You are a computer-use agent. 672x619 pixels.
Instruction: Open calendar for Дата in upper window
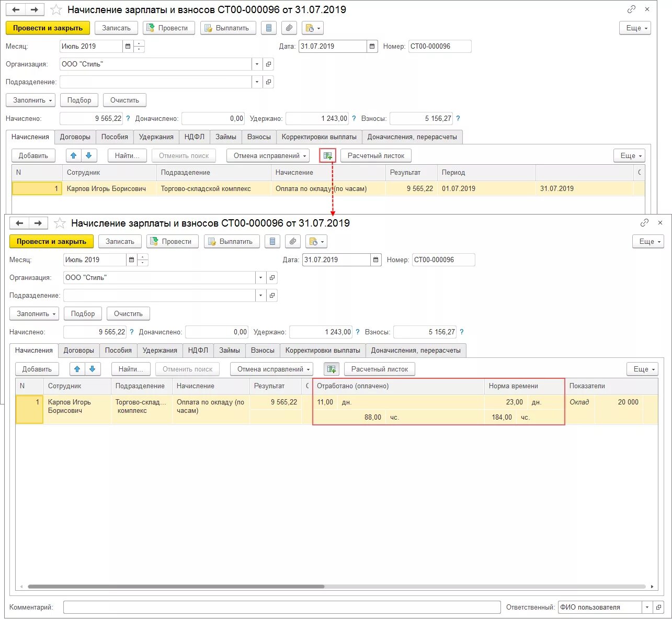point(372,46)
